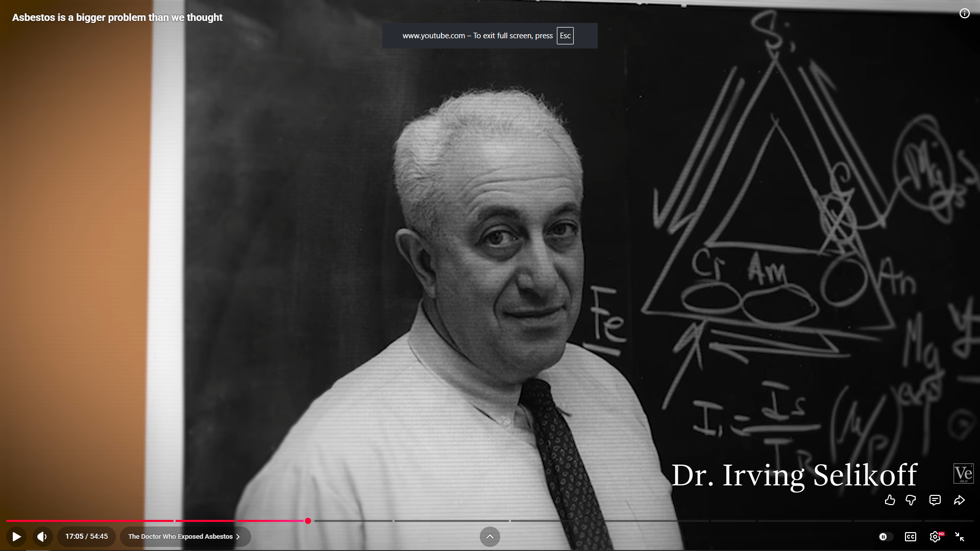This screenshot has width=980, height=551.
Task: Expand the more videos chevron
Action: [489, 537]
